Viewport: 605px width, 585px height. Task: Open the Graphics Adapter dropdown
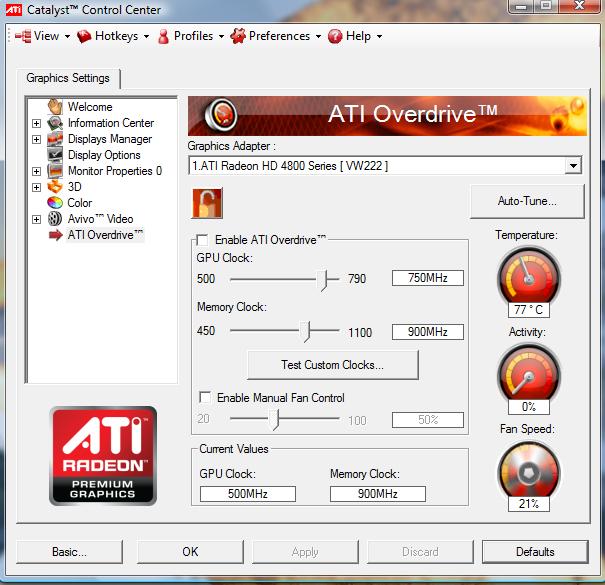tap(573, 166)
